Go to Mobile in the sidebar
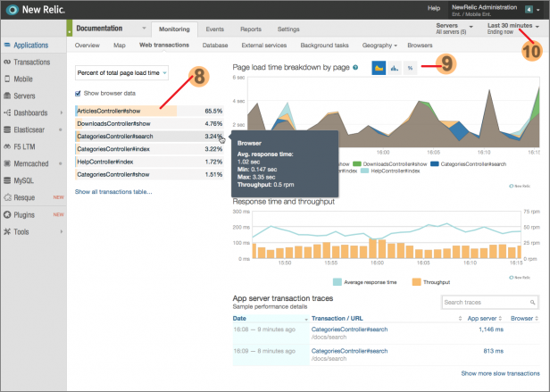The height and width of the screenshot is (392, 550). pos(25,79)
